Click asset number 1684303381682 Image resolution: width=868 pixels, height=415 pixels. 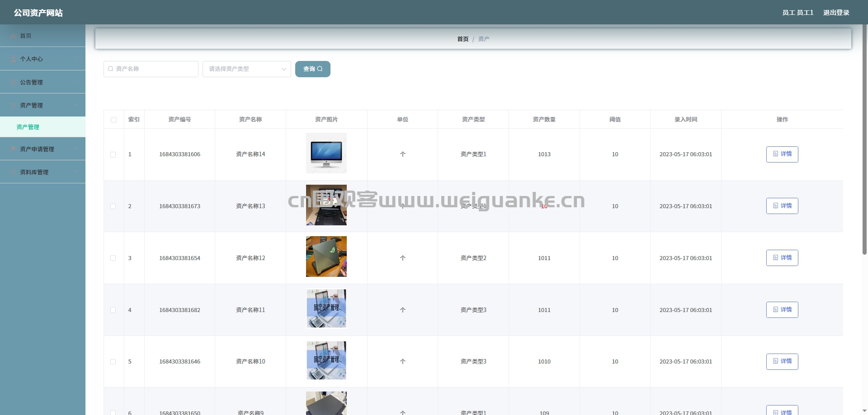(179, 310)
